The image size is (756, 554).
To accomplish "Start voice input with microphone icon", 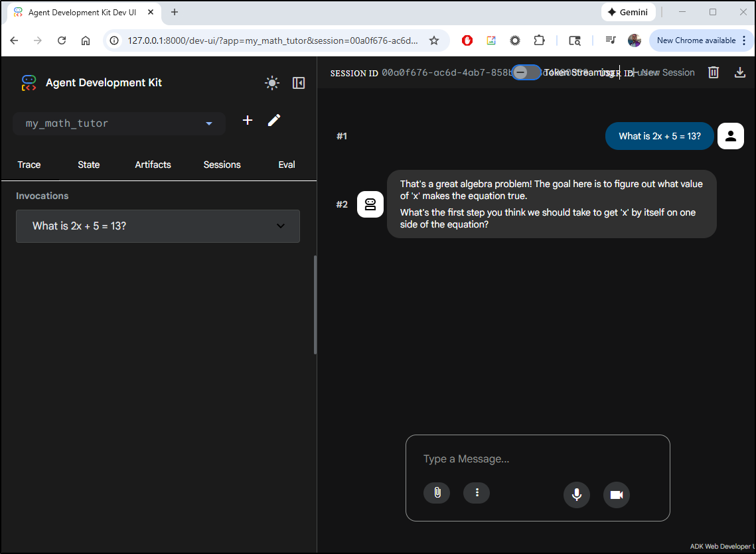I will pyautogui.click(x=577, y=495).
